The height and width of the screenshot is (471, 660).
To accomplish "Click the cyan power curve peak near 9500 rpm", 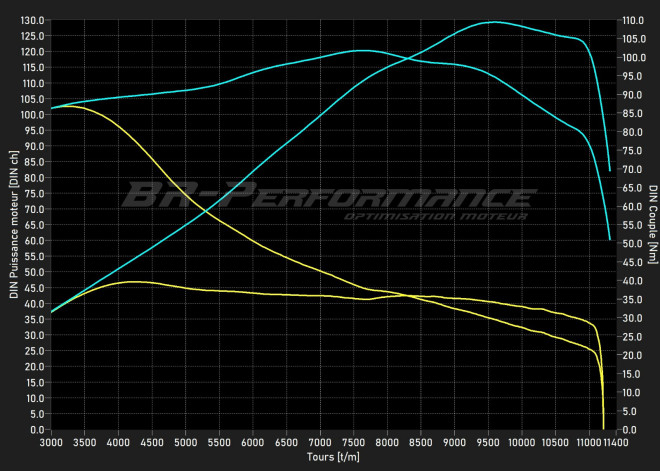I will tap(492, 22).
